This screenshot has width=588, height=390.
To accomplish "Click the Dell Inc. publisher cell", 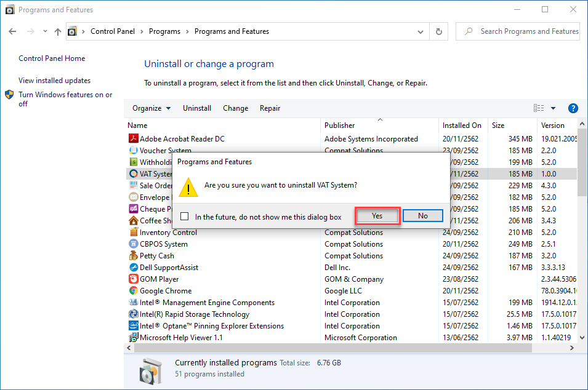I will 337,268.
